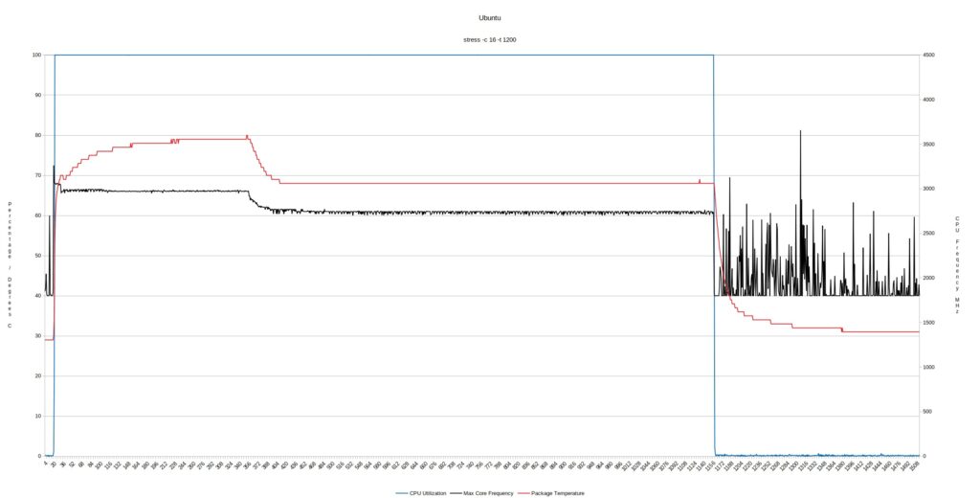This screenshot has height=498, width=980.
Task: Click the Max Core Frequency legend label
Action: coord(488,493)
